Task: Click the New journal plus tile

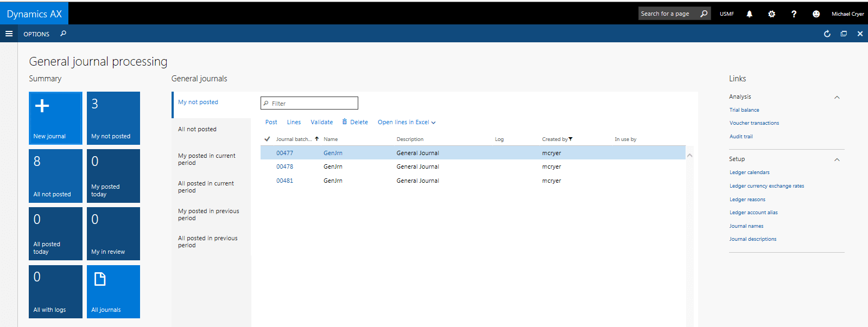Action: (55, 118)
